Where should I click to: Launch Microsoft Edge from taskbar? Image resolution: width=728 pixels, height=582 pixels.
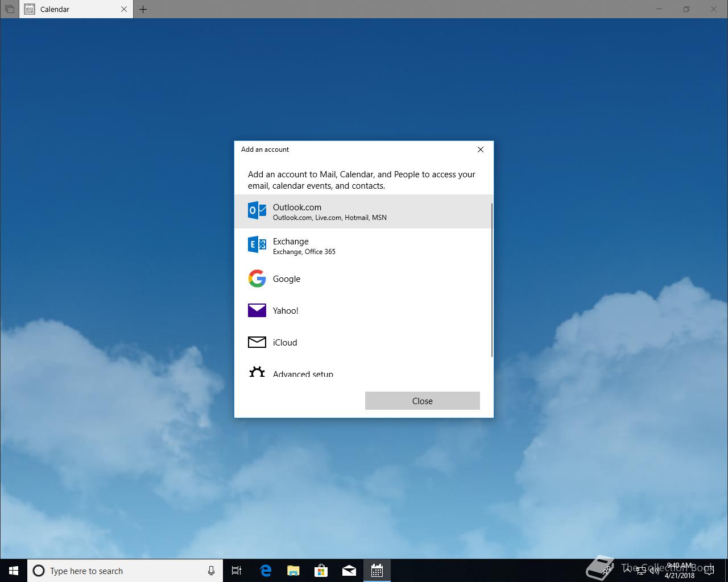[266, 571]
